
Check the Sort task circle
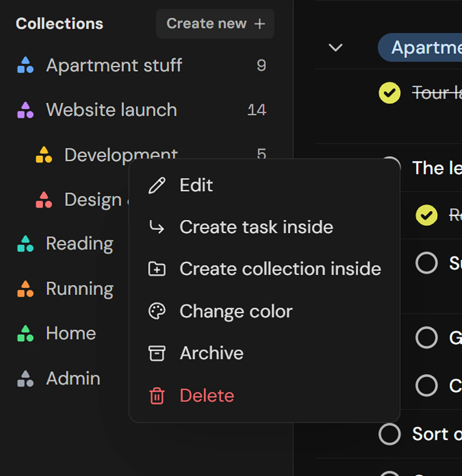389,434
